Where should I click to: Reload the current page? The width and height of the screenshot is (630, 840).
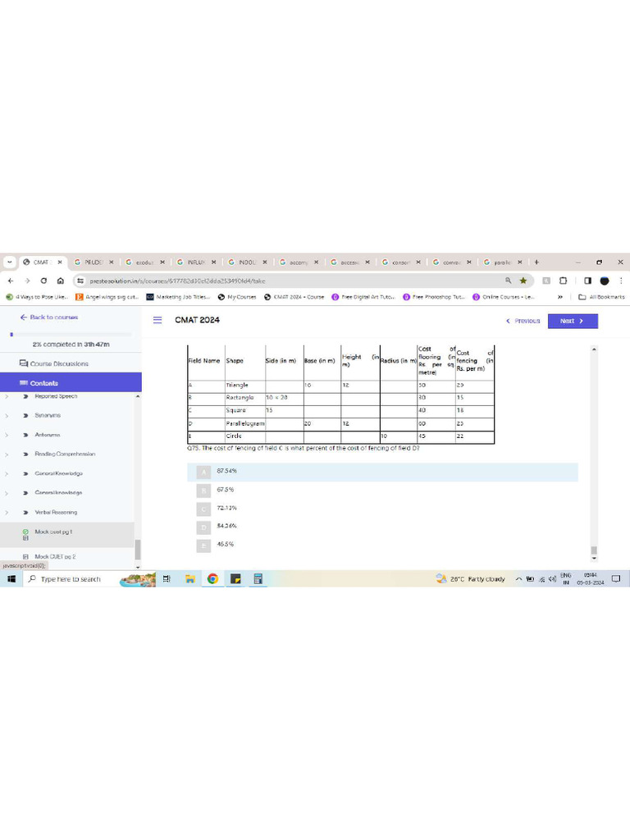[43, 281]
